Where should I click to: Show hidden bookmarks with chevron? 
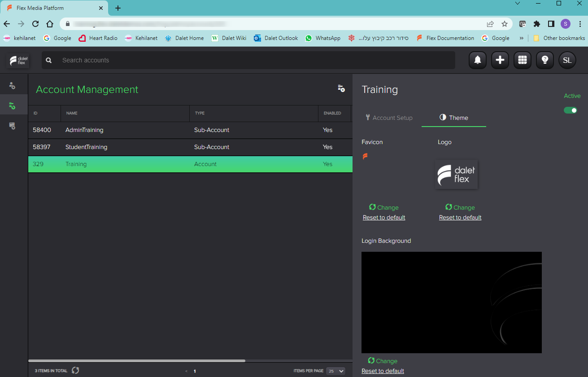click(521, 38)
